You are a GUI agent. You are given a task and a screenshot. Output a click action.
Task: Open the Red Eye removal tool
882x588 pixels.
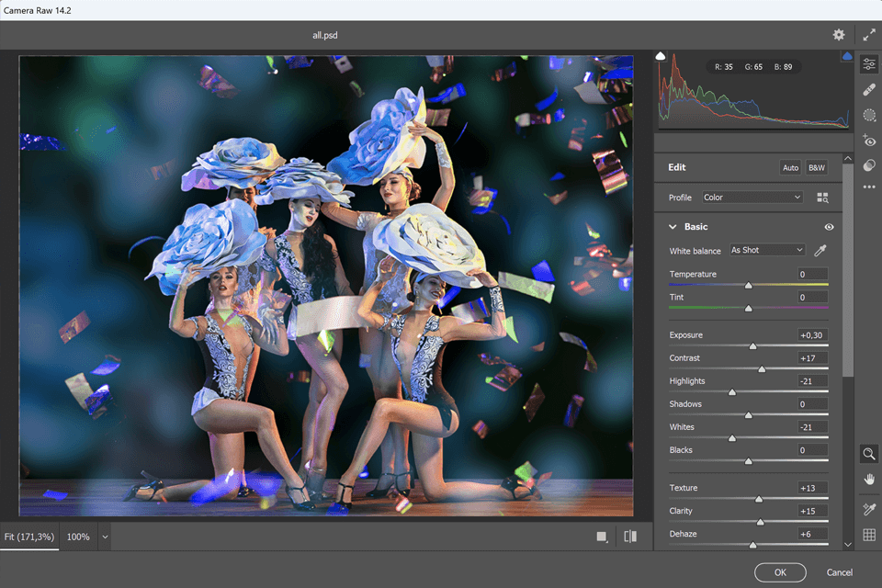[869, 141]
